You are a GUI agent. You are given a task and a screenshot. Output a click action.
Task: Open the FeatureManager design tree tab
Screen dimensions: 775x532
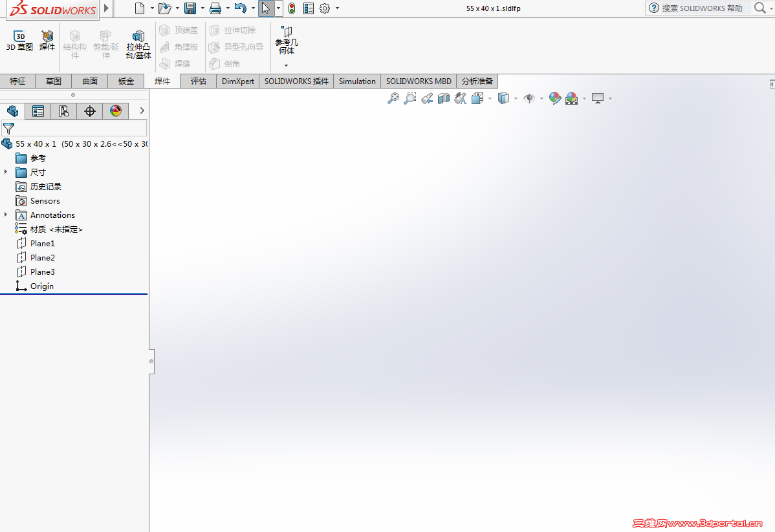(13, 111)
